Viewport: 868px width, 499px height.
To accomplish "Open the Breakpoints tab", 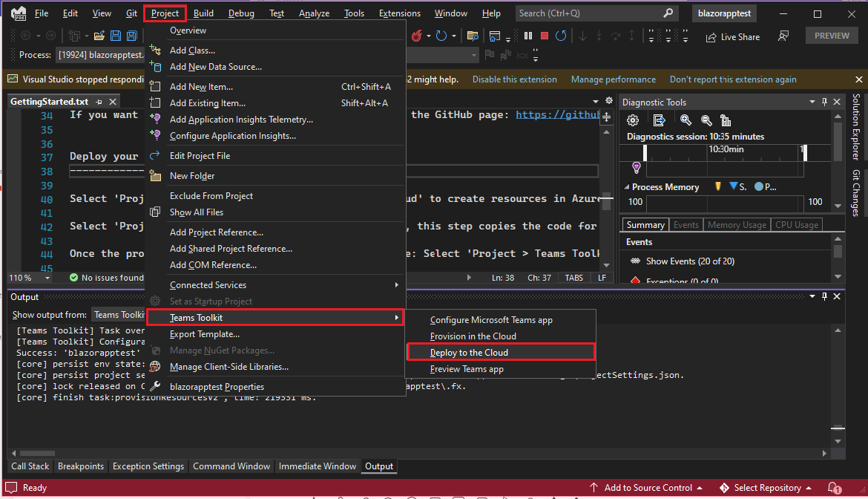I will pos(81,466).
